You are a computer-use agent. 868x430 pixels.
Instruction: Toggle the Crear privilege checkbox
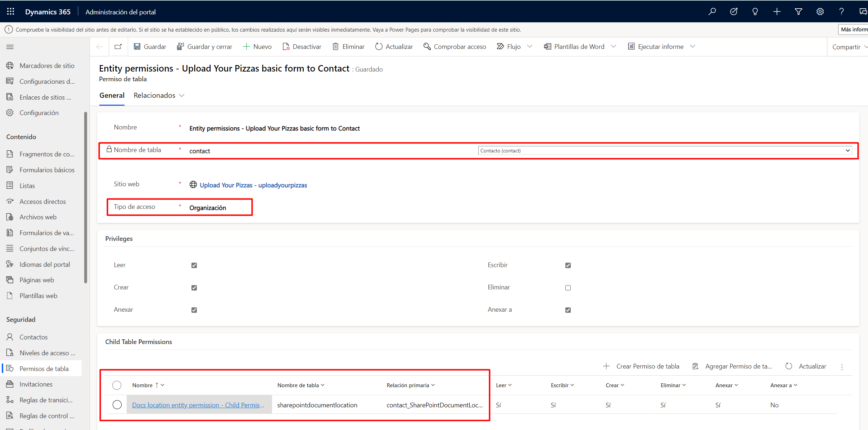coord(194,288)
